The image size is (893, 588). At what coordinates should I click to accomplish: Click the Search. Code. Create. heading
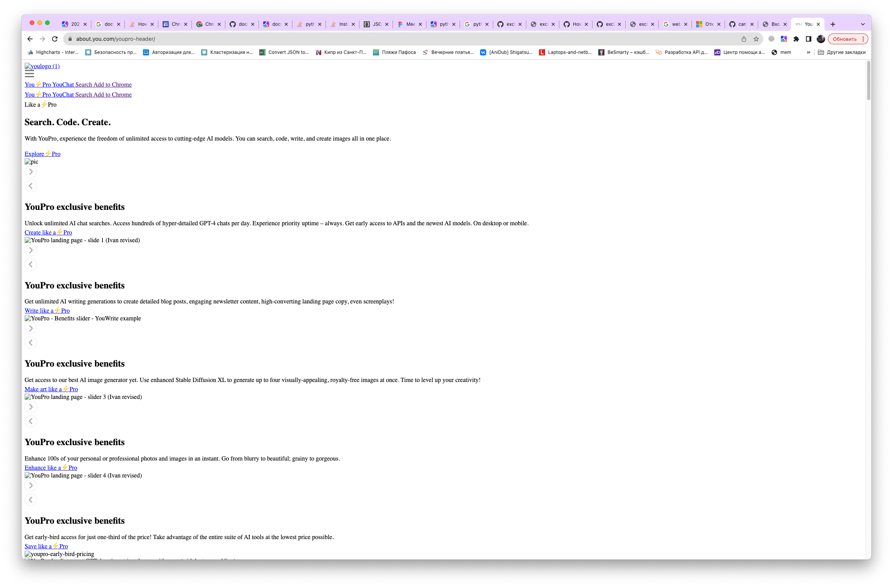pos(68,122)
